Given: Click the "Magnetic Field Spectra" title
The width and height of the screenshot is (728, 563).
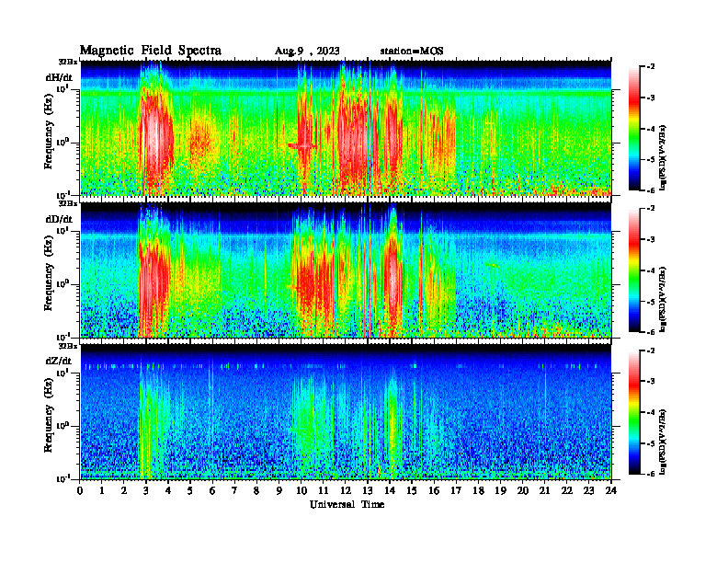Looking at the screenshot, I should [151, 51].
